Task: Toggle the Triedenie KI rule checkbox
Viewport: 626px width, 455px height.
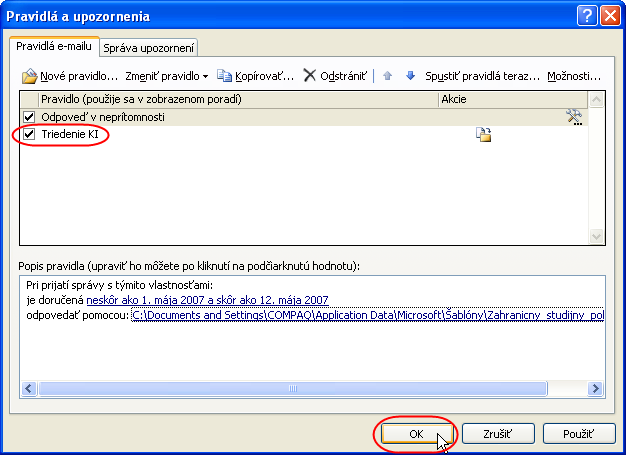Action: (29, 134)
